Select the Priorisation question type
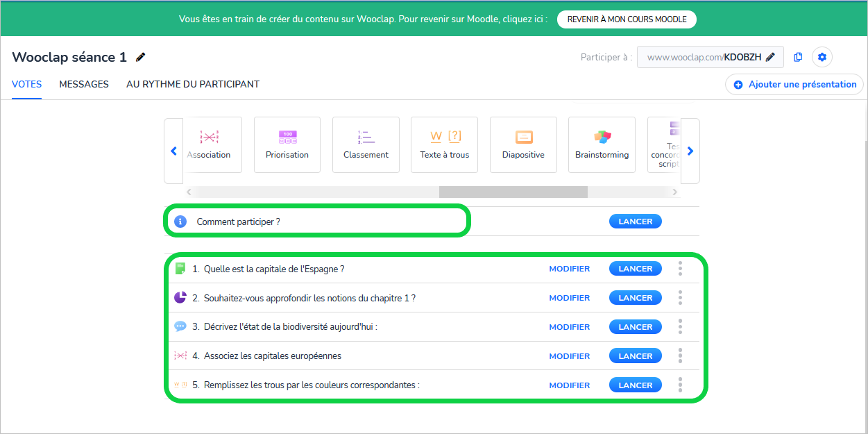868x434 pixels. point(287,144)
